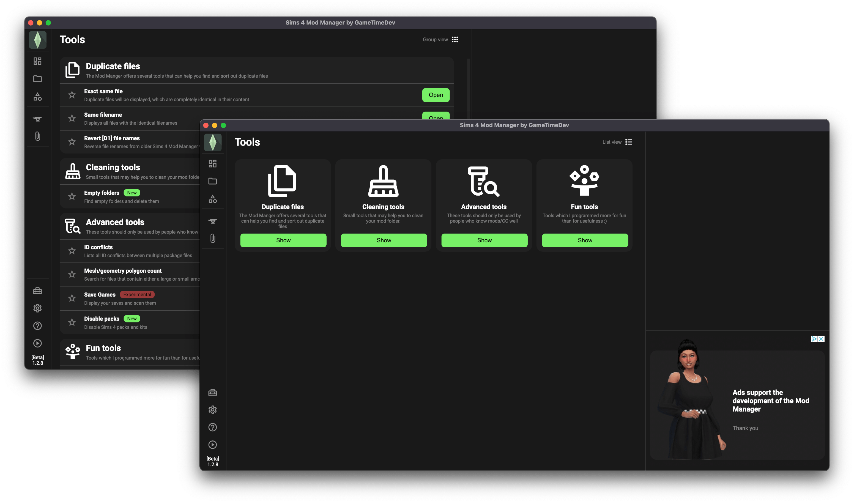Open the toolbox icon in front window sidebar
This screenshot has width=854, height=504.
(213, 392)
